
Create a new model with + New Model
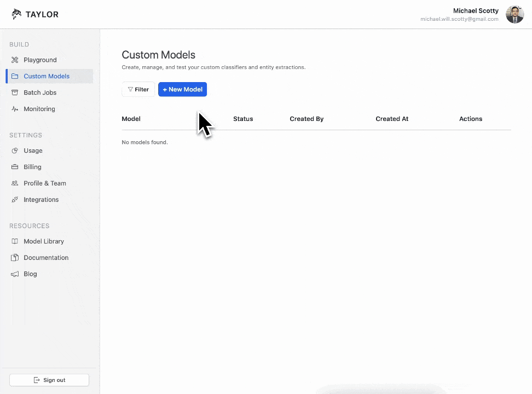coord(182,89)
